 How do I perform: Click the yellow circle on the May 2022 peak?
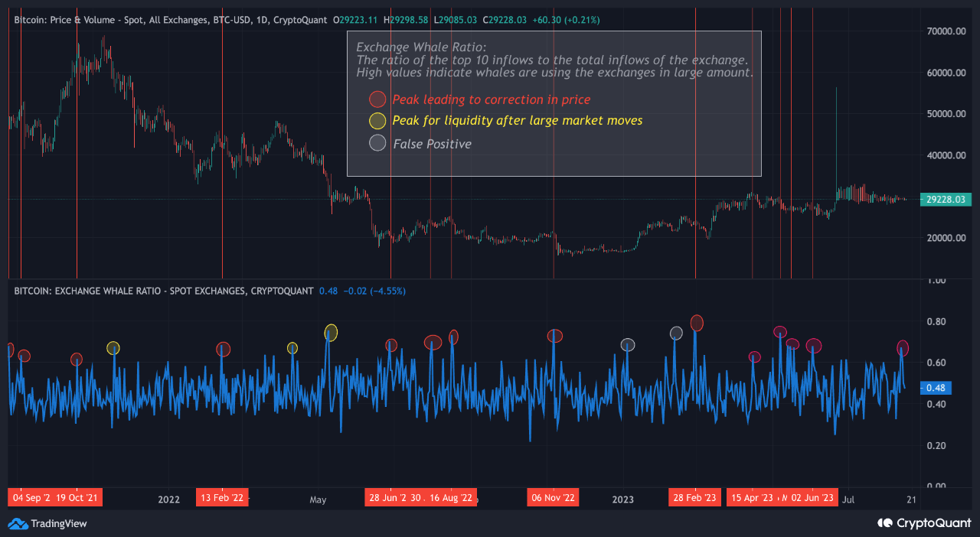[331, 332]
